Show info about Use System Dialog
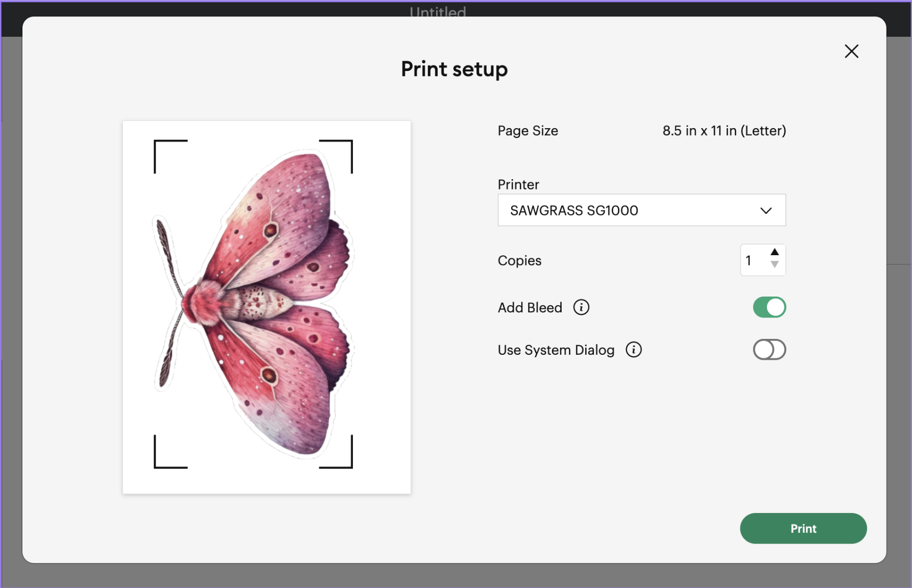 [x=634, y=350]
